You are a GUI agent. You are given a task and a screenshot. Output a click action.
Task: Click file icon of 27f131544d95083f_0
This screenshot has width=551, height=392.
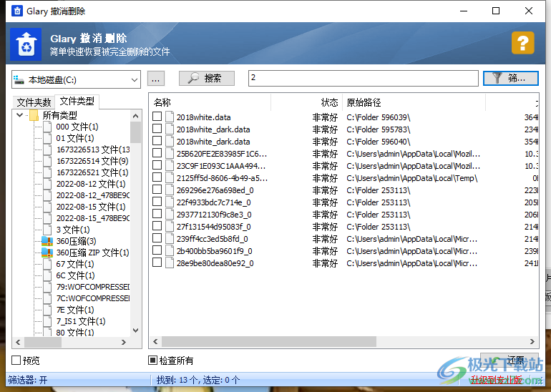point(170,227)
